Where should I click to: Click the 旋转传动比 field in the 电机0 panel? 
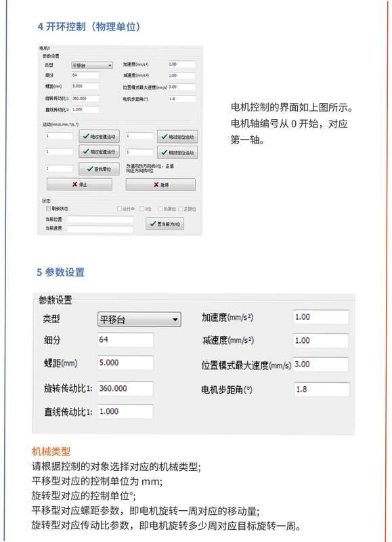click(x=85, y=98)
